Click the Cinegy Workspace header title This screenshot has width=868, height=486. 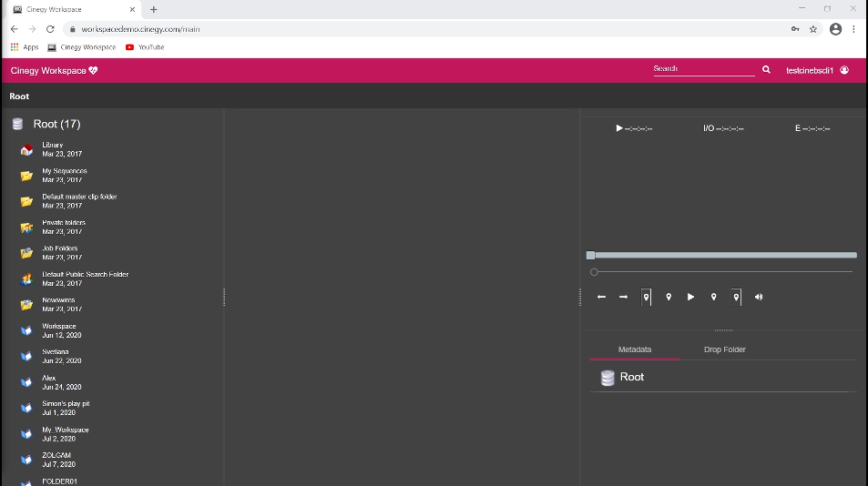[48, 70]
